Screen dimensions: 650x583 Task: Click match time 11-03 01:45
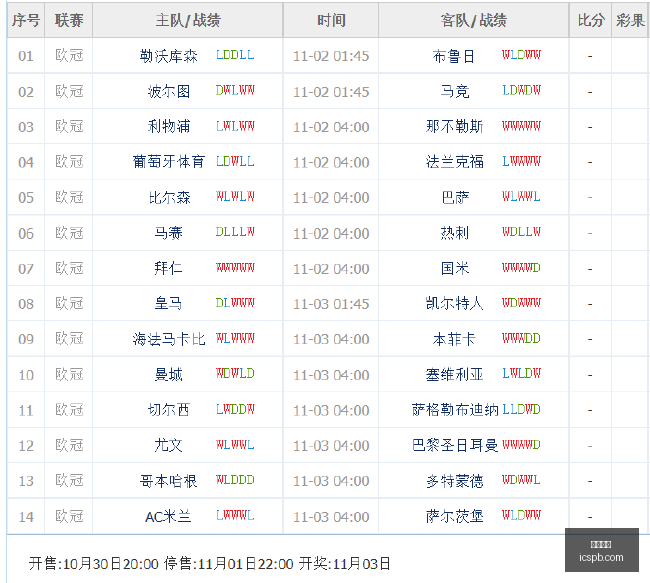331,304
